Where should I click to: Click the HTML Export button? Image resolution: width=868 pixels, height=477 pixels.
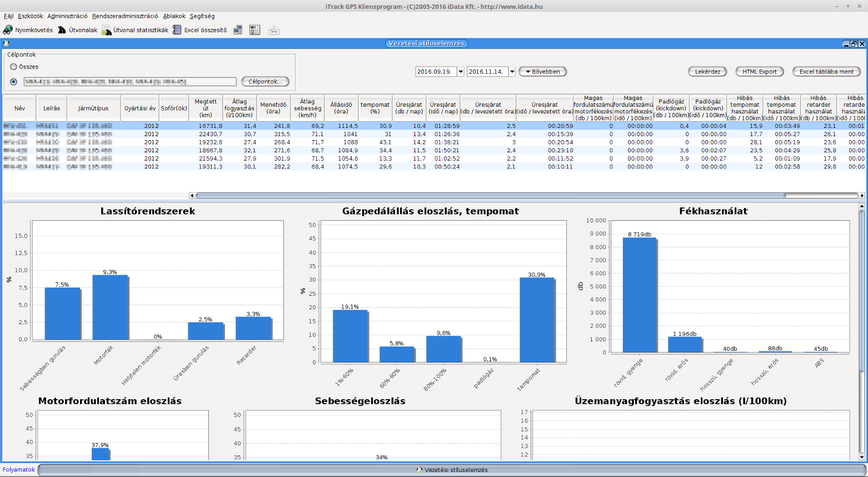(x=760, y=72)
